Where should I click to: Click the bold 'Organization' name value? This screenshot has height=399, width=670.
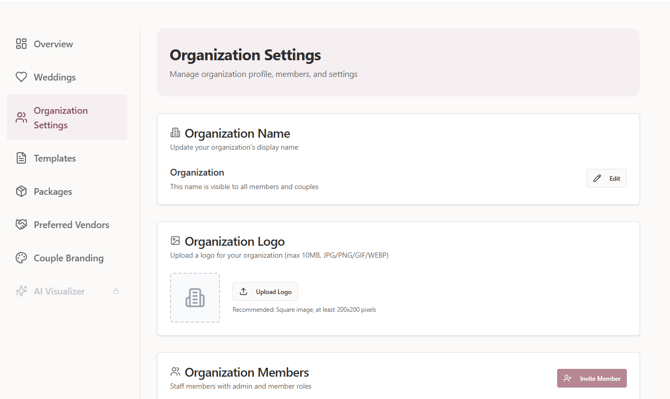197,172
